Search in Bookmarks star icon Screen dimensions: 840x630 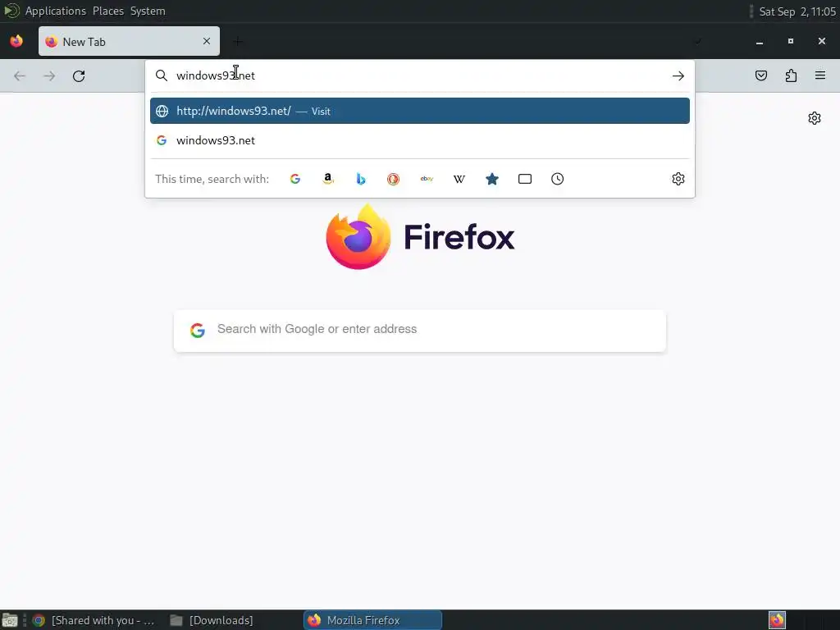click(x=492, y=179)
